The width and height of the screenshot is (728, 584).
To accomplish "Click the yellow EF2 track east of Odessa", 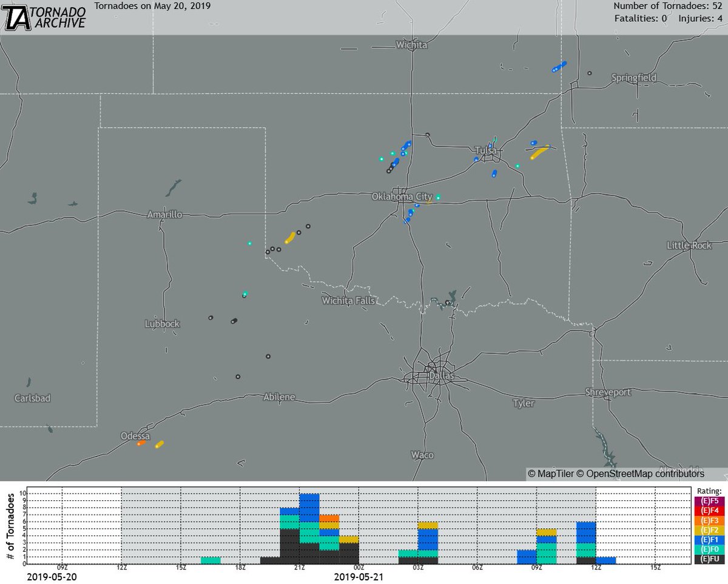I will pyautogui.click(x=159, y=445).
